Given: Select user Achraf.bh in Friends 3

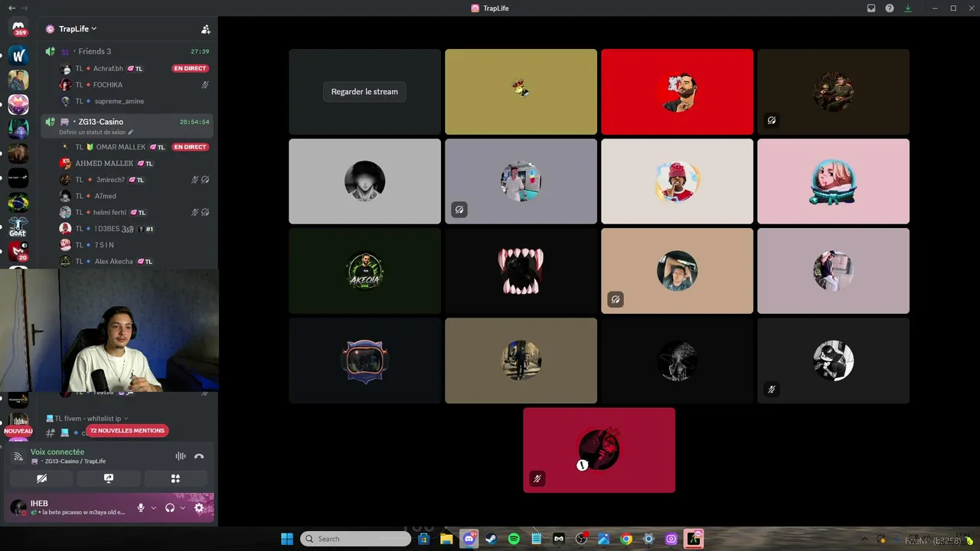Looking at the screenshot, I should [x=108, y=69].
